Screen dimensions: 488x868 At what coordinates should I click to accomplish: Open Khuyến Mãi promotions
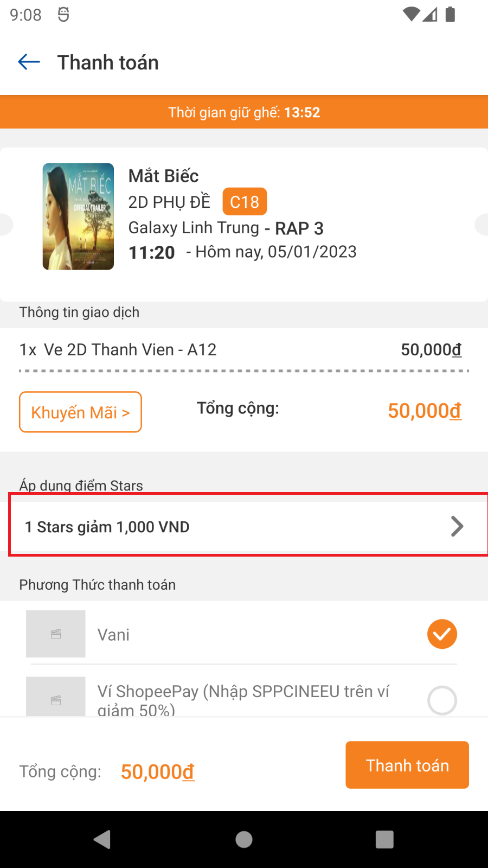pos(80,412)
